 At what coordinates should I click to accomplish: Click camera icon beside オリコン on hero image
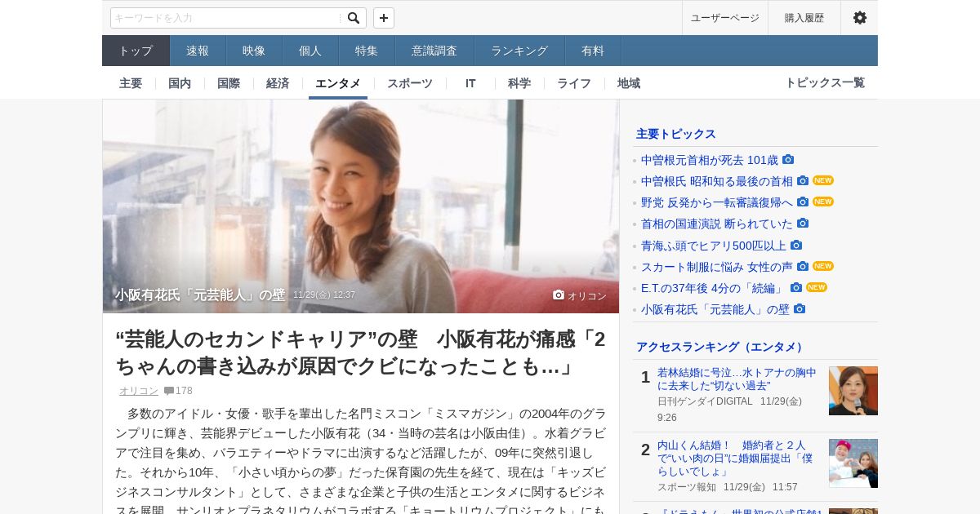559,295
